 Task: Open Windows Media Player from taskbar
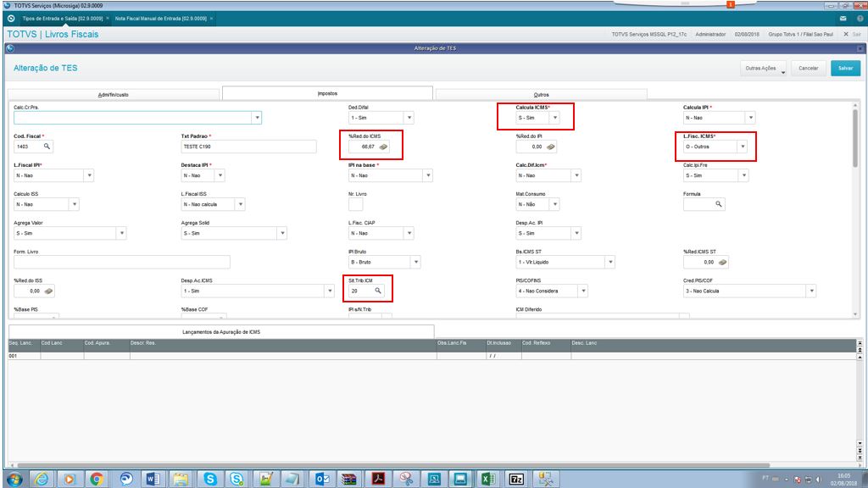click(70, 479)
